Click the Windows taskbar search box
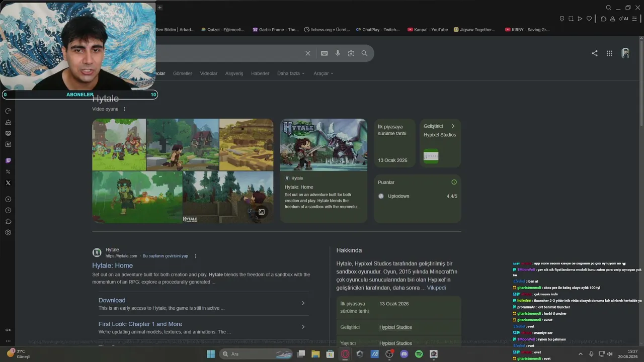This screenshot has width=644, height=362. pos(256,354)
